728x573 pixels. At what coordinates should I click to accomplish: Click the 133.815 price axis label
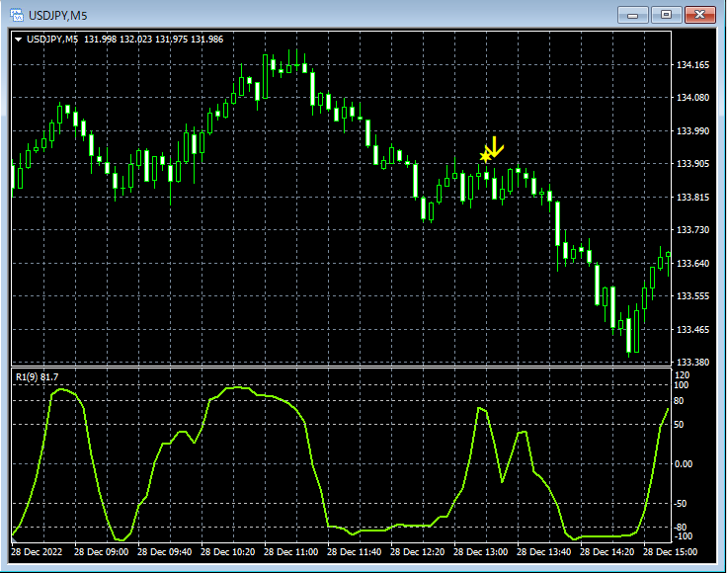[x=692, y=198]
